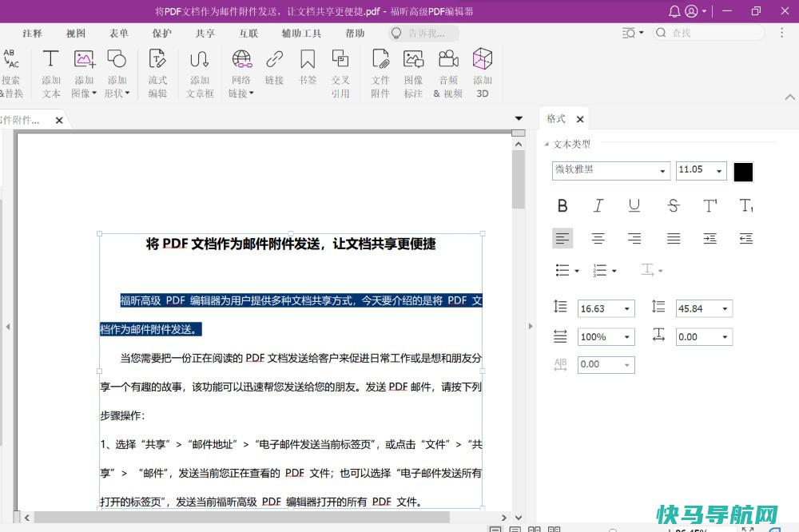Click the horizontal scrollbar thumb
Viewport: 799px width, 532px height.
[x=242, y=518]
